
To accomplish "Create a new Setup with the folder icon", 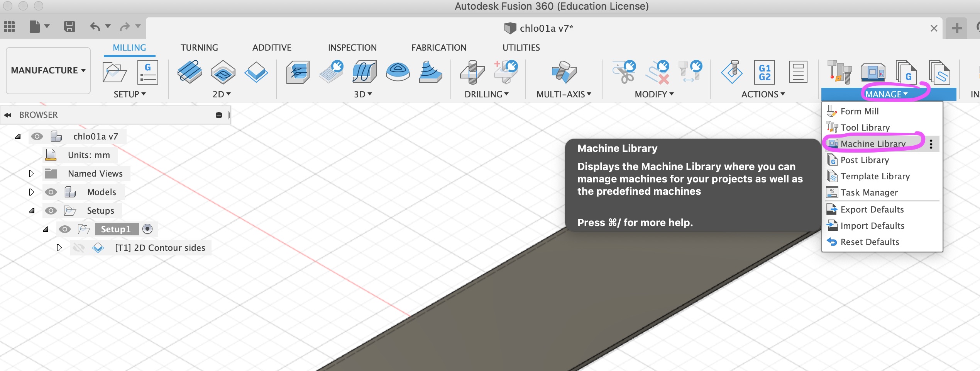I will (115, 72).
